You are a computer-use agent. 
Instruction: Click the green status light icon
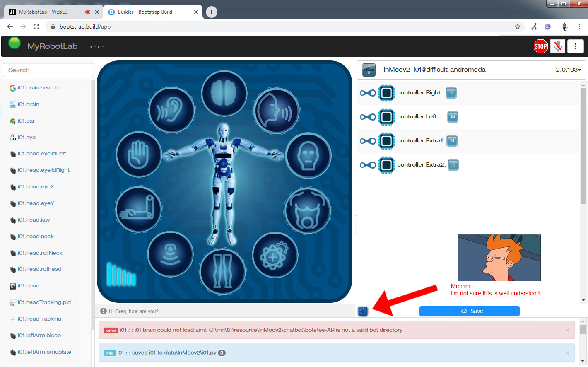pyautogui.click(x=14, y=43)
